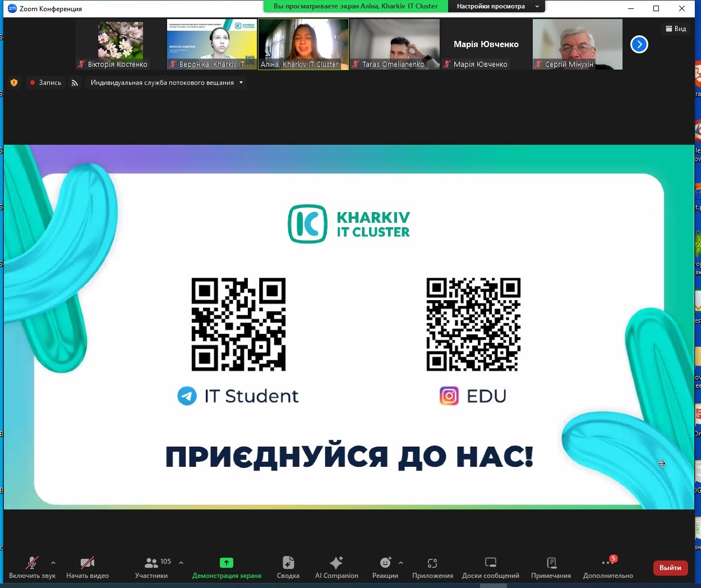Open audio options chevron beside Включить звук
The height and width of the screenshot is (588, 701).
(x=53, y=562)
